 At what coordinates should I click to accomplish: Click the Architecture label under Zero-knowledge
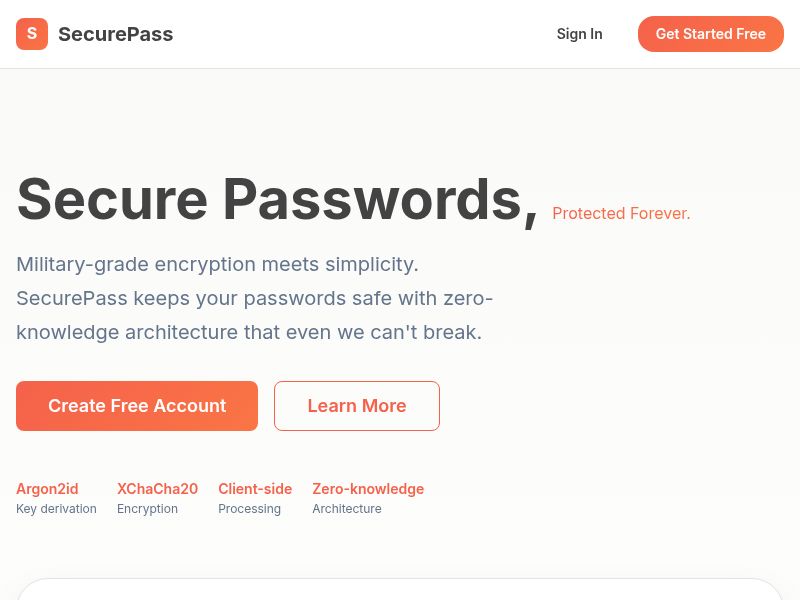click(347, 509)
